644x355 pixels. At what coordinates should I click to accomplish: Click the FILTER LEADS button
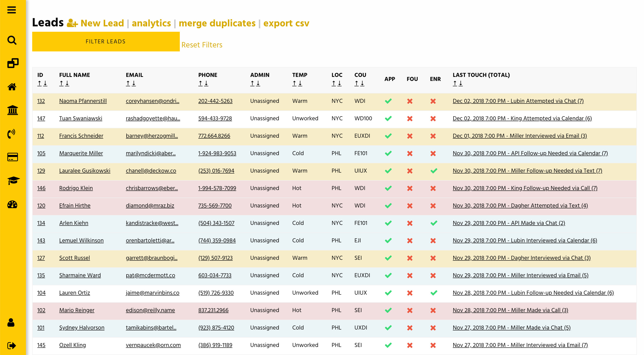click(105, 42)
